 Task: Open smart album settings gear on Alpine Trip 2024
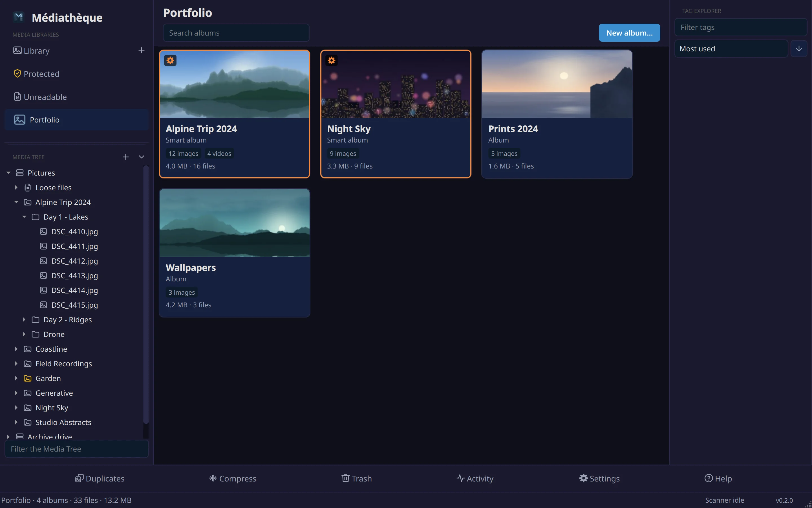[170, 60]
